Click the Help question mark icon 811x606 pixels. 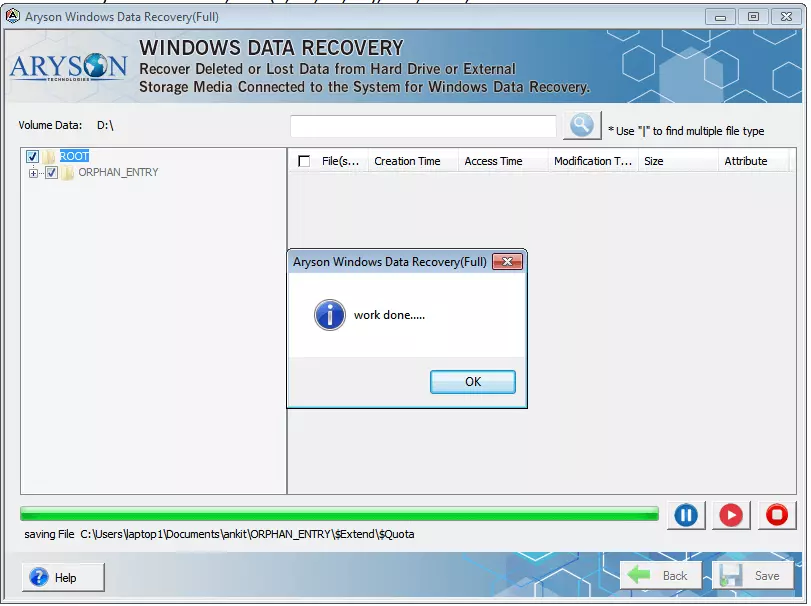38,577
